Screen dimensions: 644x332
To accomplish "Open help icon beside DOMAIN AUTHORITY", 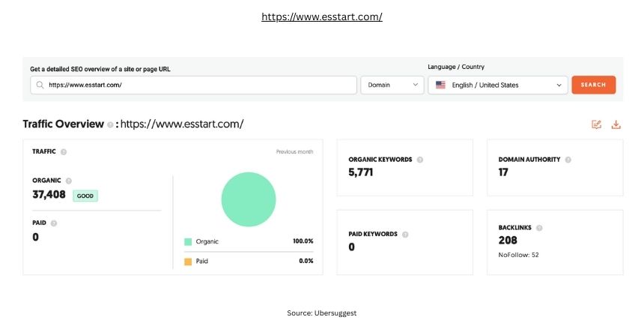I will point(568,160).
